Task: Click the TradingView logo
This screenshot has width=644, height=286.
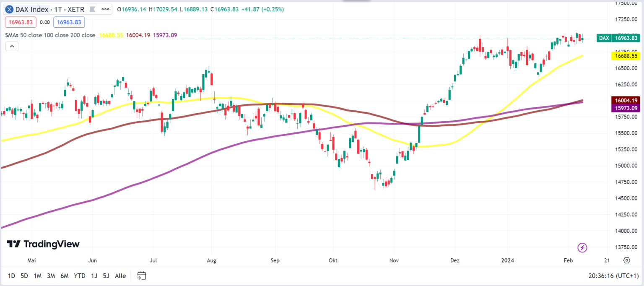Action: pos(42,244)
